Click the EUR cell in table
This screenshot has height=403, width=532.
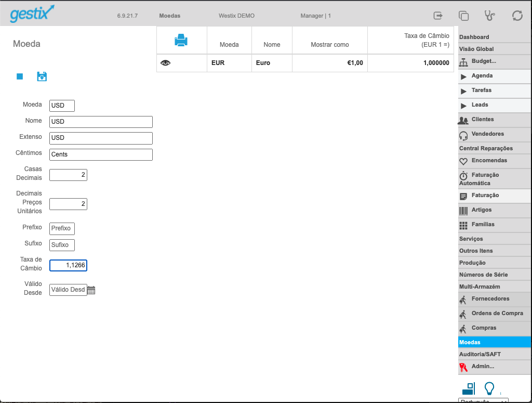pos(229,63)
